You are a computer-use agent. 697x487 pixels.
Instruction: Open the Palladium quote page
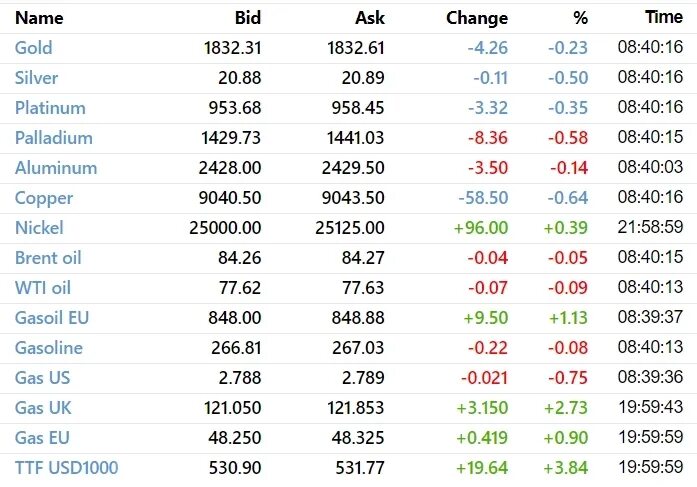tap(54, 138)
